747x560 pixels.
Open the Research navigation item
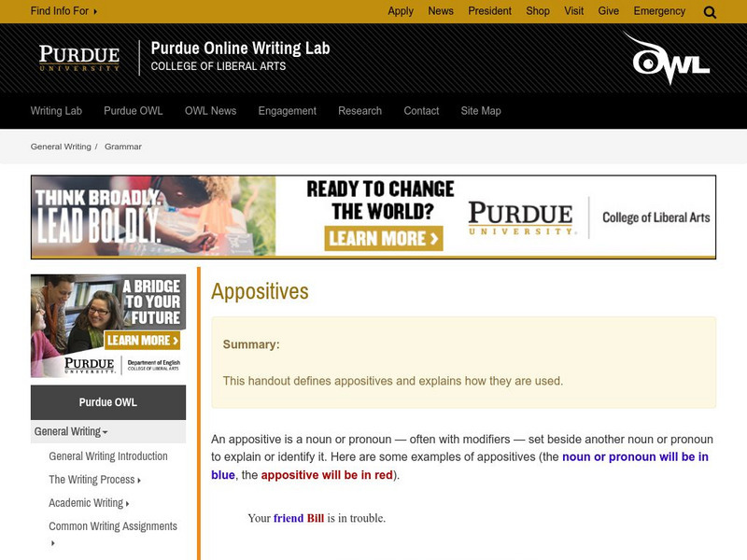point(359,110)
